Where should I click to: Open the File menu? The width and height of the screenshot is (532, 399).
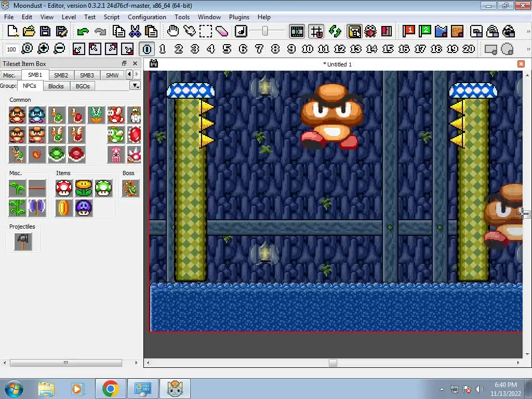[9, 17]
